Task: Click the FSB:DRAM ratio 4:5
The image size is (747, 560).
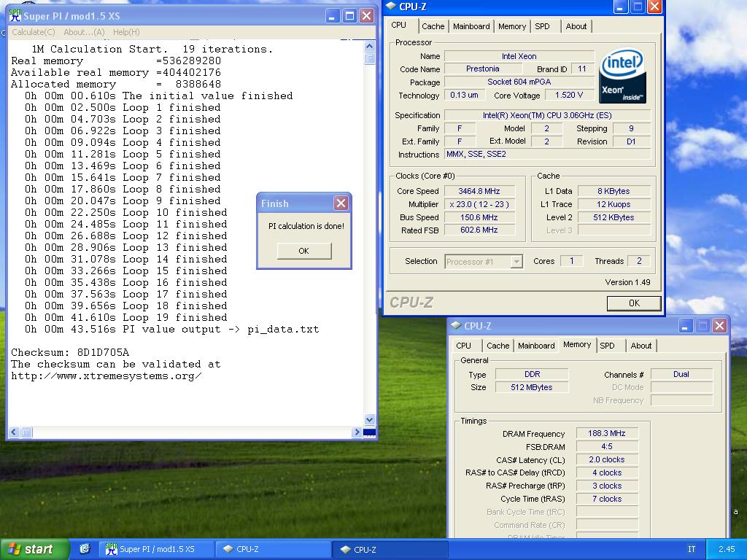Action: click(607, 447)
